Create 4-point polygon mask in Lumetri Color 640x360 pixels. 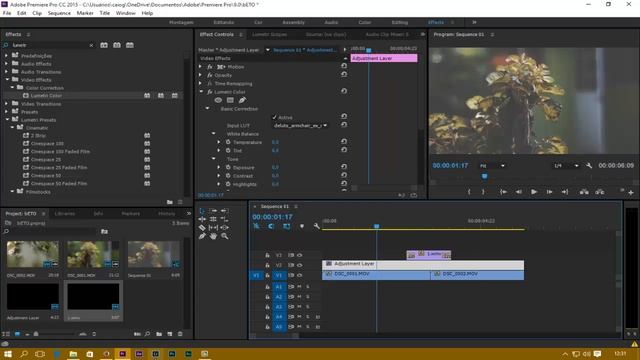pyautogui.click(x=230, y=100)
